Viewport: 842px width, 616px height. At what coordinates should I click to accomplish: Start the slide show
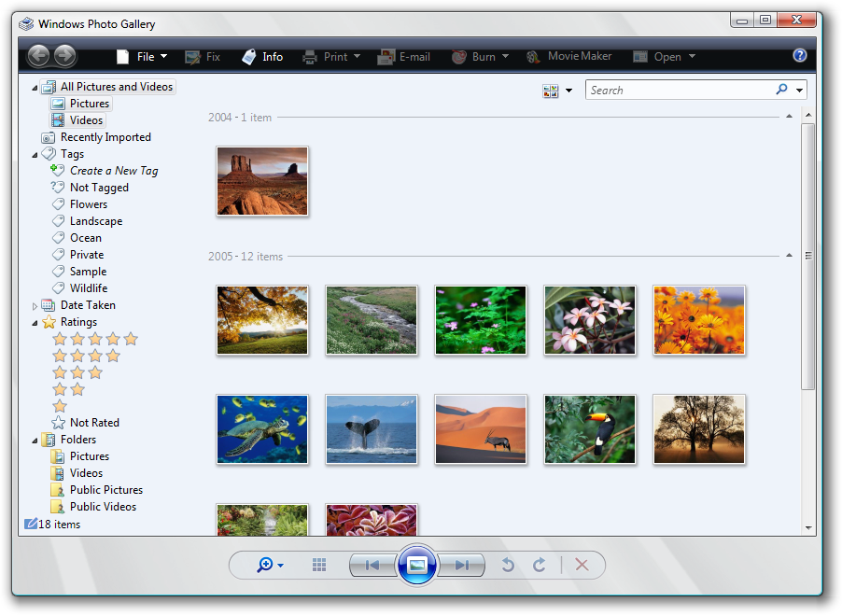click(417, 565)
